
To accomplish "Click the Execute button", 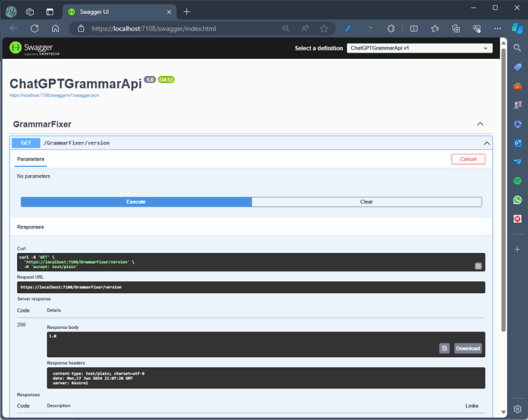I will click(136, 202).
